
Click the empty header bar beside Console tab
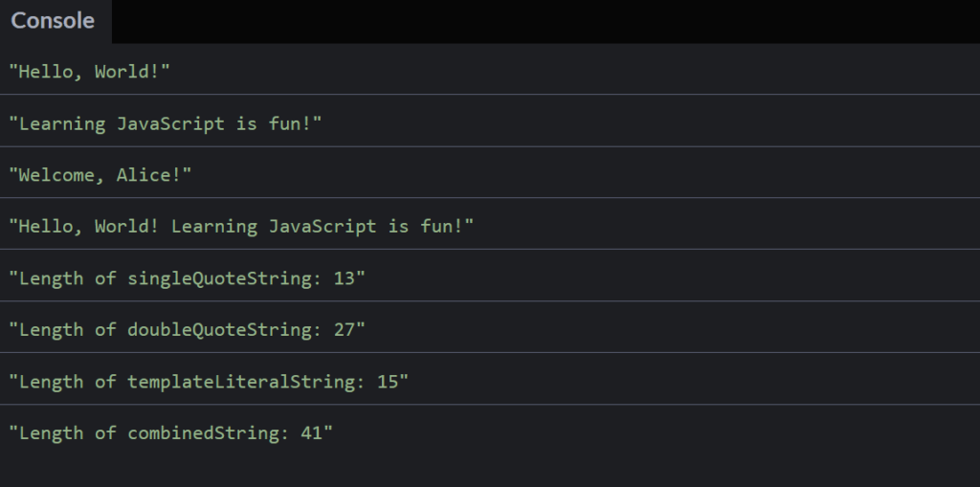[x=546, y=21]
